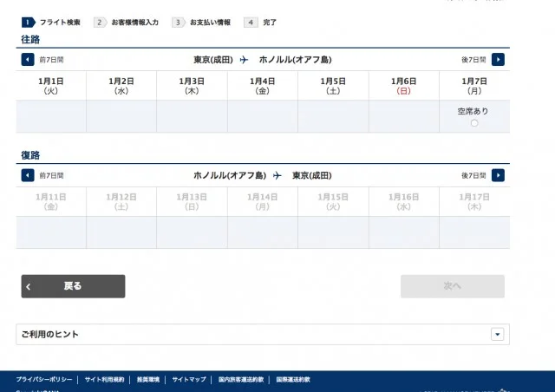This screenshot has height=392, width=555.
Task: Click the 次へ next button
Action: pos(452,286)
